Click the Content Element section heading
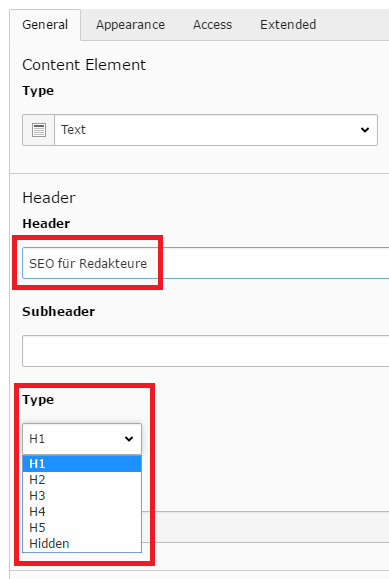The width and height of the screenshot is (389, 579). 84,65
